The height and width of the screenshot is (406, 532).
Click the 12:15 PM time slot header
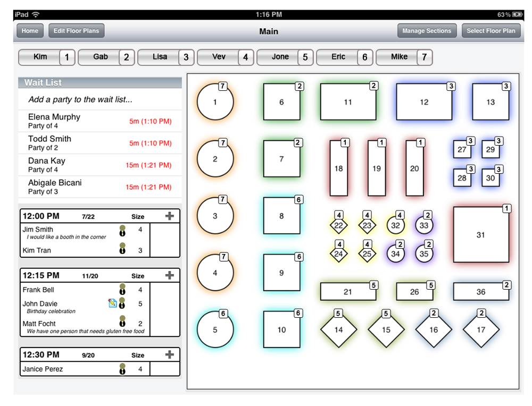pyautogui.click(x=100, y=275)
